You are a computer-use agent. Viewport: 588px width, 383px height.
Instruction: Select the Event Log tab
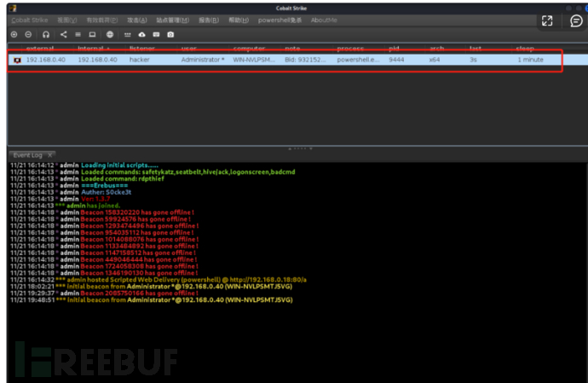click(x=28, y=155)
